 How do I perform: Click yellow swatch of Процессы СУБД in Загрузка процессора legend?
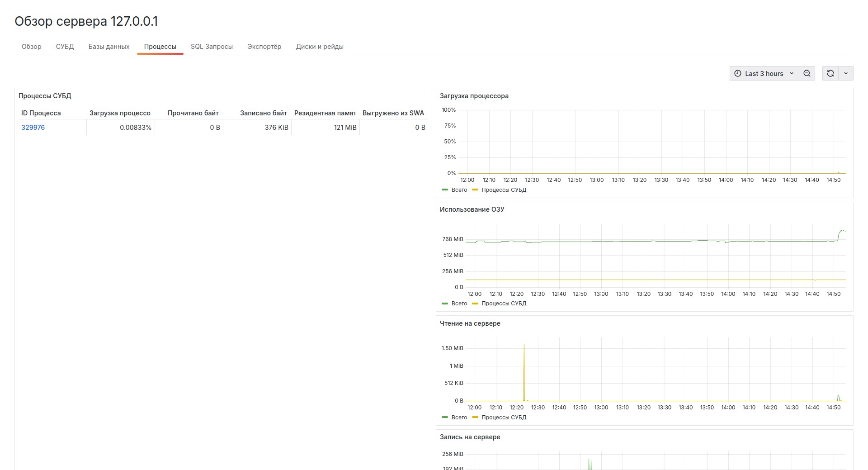coord(475,190)
